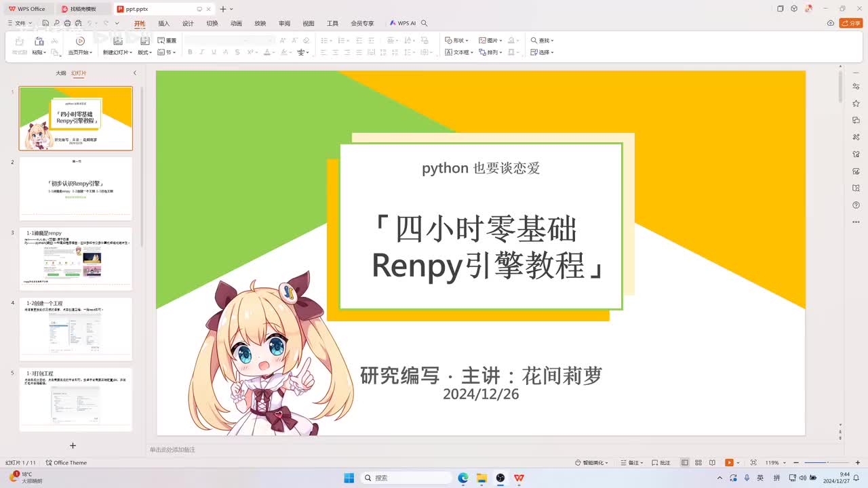Open the 视图 ribbon tab
Viewport: 868px width, 488px height.
309,23
